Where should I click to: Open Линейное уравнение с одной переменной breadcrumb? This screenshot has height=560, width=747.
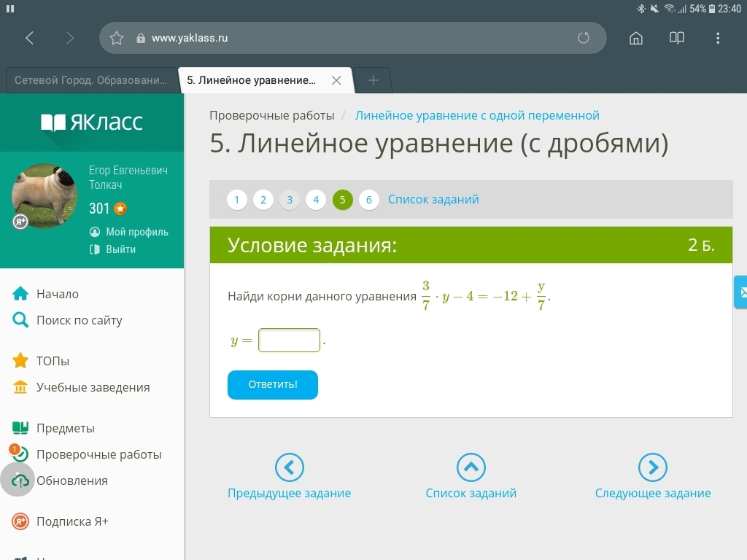click(x=477, y=116)
